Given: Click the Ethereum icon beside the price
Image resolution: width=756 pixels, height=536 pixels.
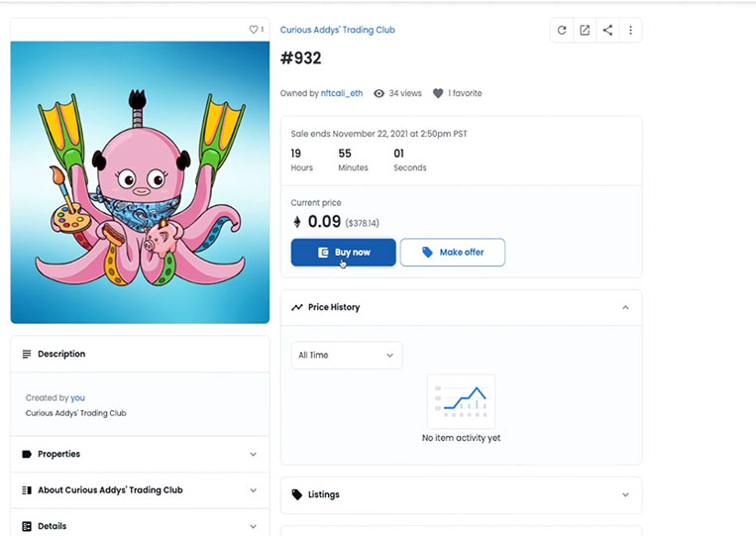Looking at the screenshot, I should (297, 222).
